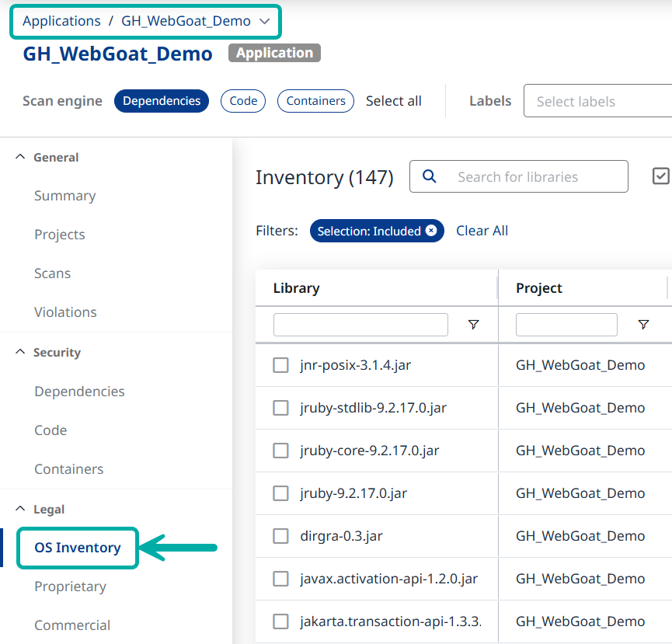Collapse the Legal sidebar section
This screenshot has width=672, height=644.
[20, 509]
